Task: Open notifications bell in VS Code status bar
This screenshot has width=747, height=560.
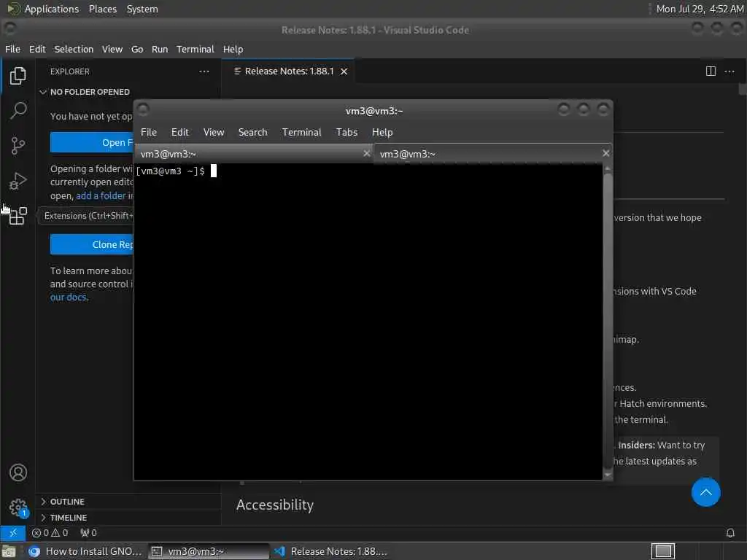Action: (x=729, y=533)
